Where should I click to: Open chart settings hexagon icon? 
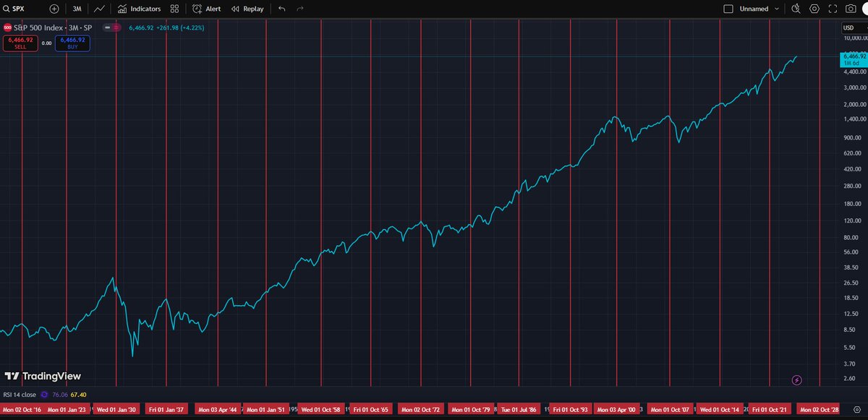tap(814, 9)
